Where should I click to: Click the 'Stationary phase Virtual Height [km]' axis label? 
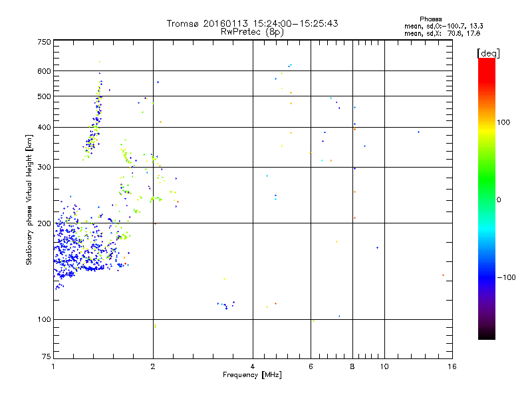(29, 200)
